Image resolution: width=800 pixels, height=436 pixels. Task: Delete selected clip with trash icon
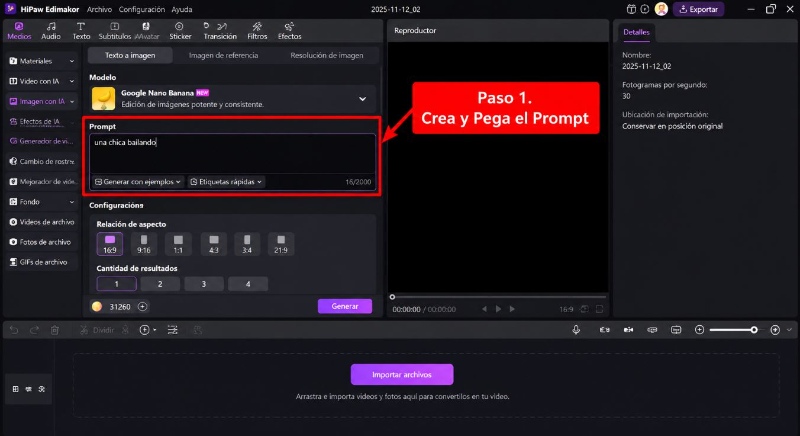(x=55, y=330)
